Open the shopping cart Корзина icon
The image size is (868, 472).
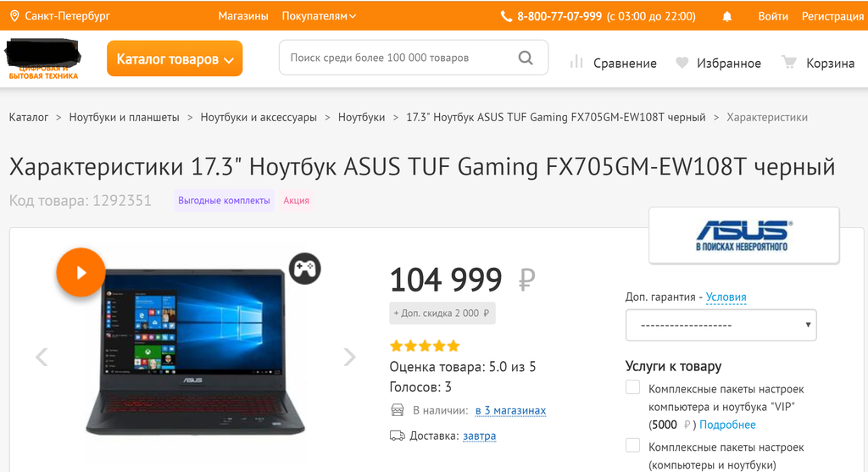click(x=789, y=62)
